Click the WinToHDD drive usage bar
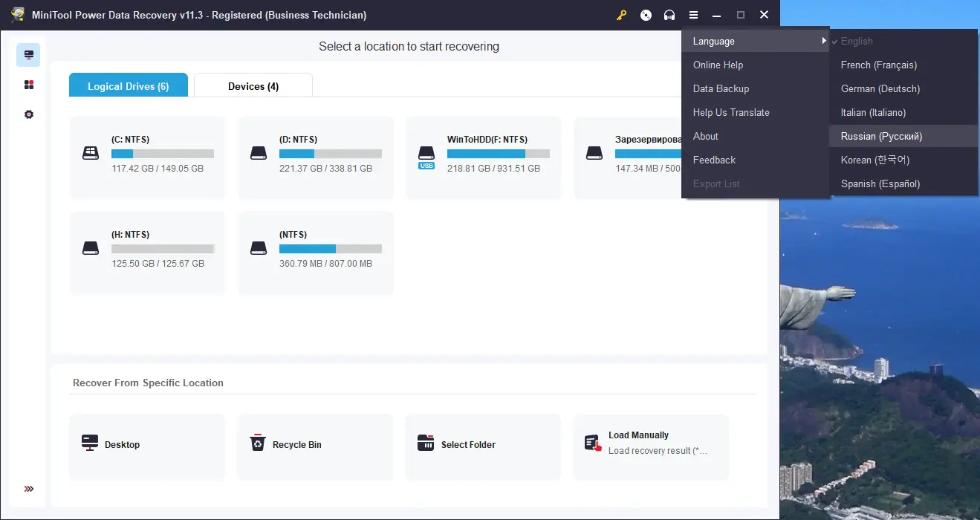The image size is (980, 520). tap(499, 154)
